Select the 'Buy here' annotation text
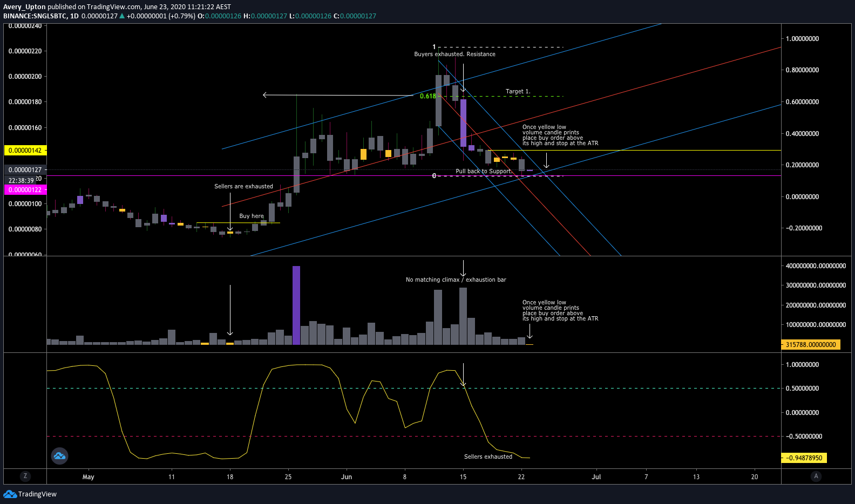The width and height of the screenshot is (855, 504). tap(252, 216)
